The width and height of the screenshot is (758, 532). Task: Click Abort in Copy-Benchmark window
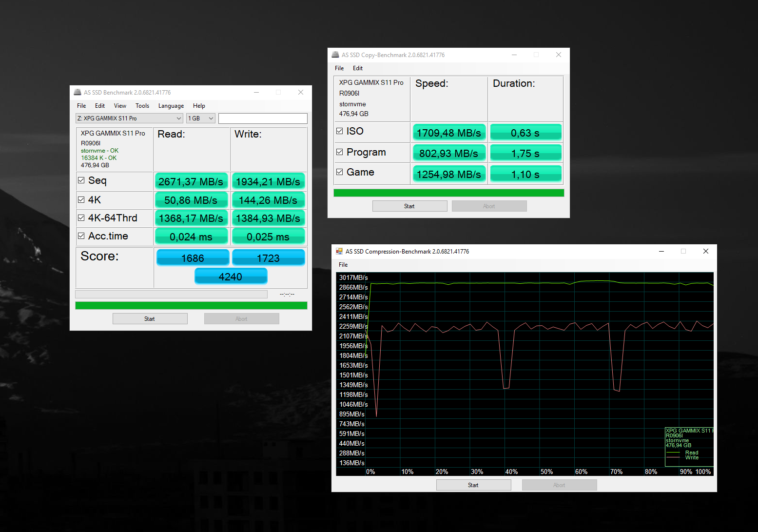[489, 206]
